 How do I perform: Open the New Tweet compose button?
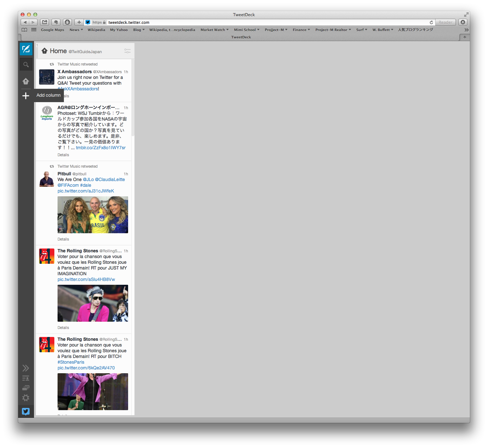pyautogui.click(x=26, y=49)
